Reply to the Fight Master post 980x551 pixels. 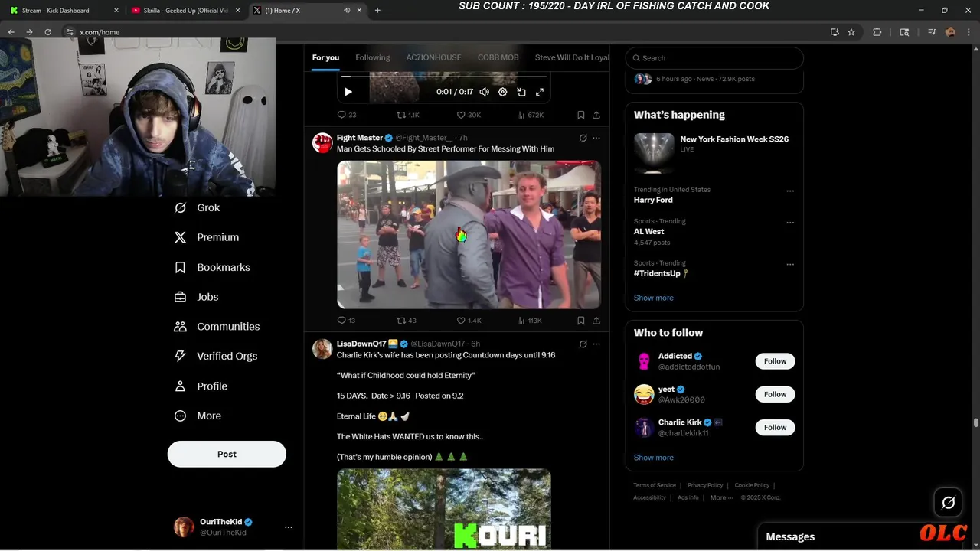(347, 321)
